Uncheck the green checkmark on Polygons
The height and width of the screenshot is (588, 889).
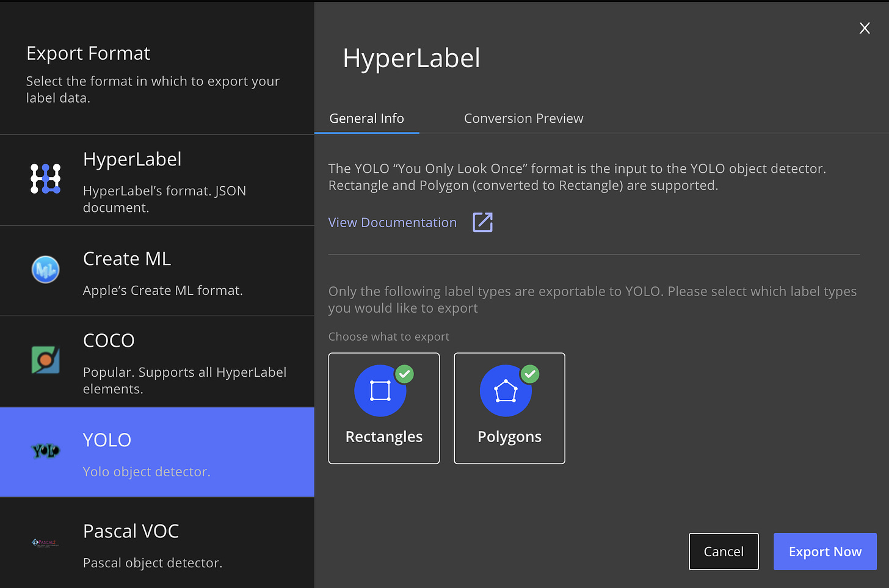pyautogui.click(x=530, y=374)
